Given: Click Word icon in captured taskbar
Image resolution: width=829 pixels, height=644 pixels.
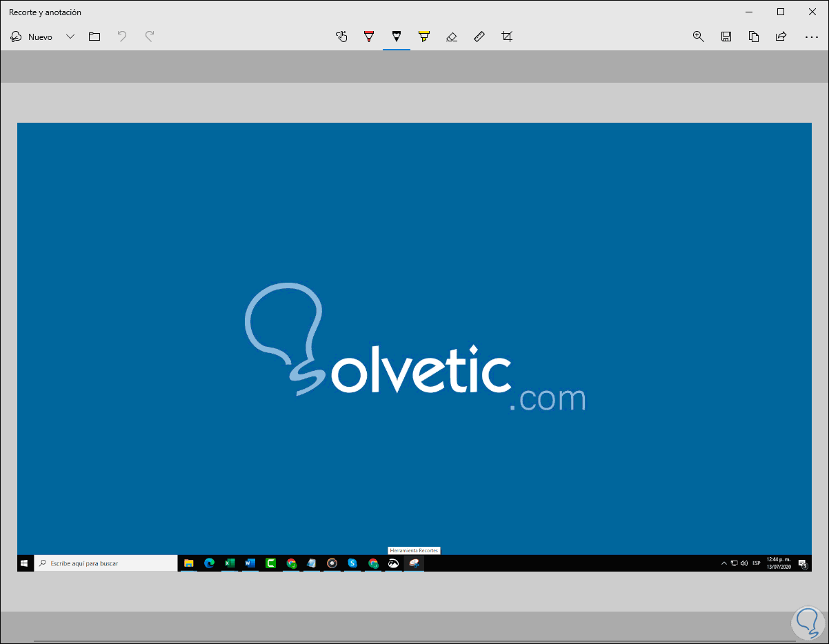Looking at the screenshot, I should (x=250, y=563).
